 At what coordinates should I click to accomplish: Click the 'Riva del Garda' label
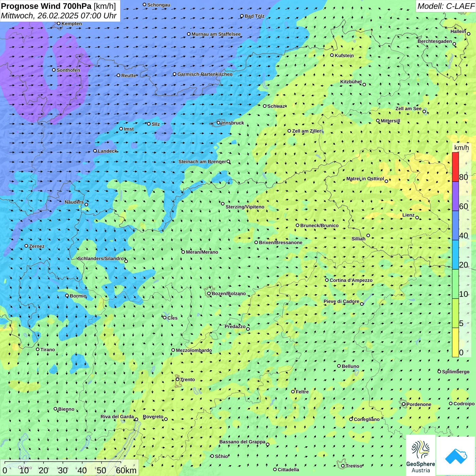(117, 417)
